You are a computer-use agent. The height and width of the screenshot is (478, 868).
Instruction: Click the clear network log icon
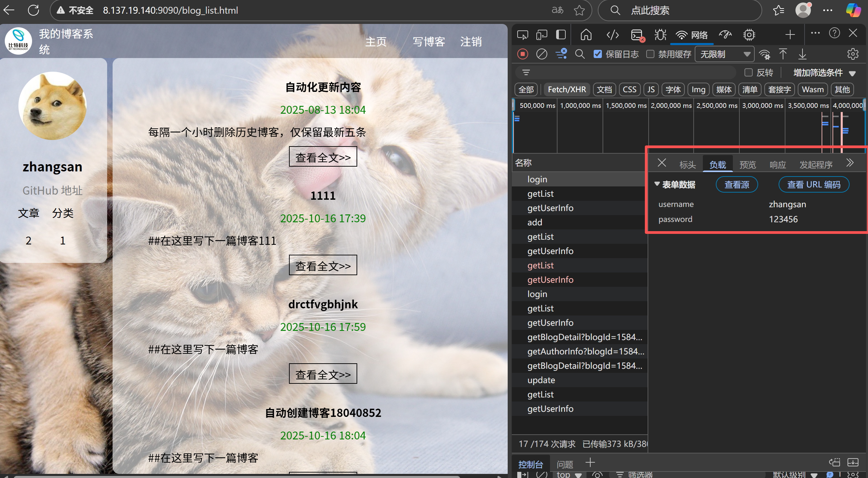[x=541, y=54]
